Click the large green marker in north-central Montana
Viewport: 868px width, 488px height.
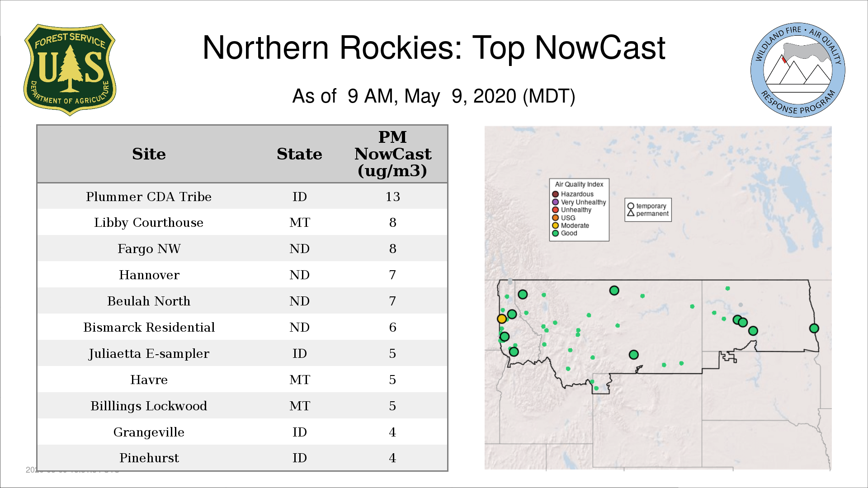point(614,291)
